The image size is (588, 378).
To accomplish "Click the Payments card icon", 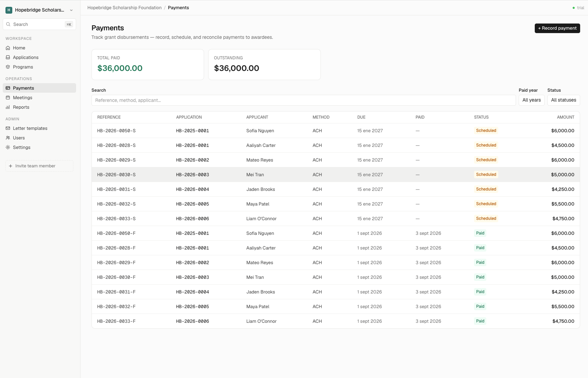I will tap(8, 88).
